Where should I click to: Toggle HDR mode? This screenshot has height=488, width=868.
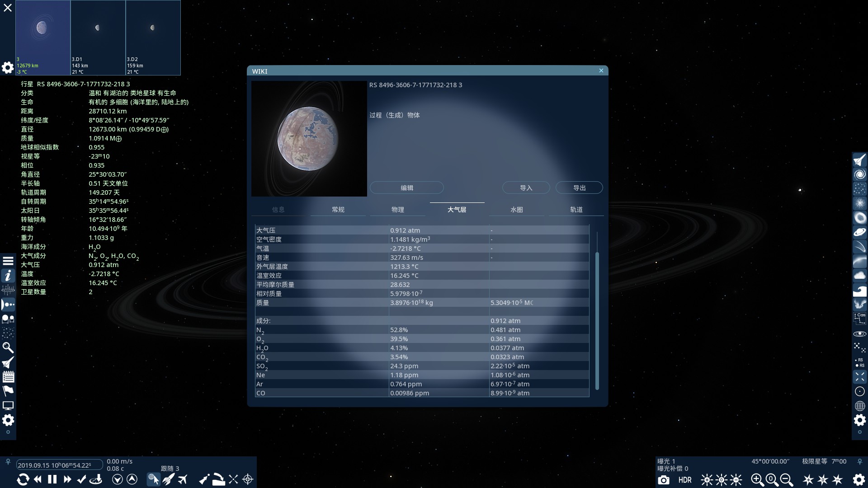685,480
